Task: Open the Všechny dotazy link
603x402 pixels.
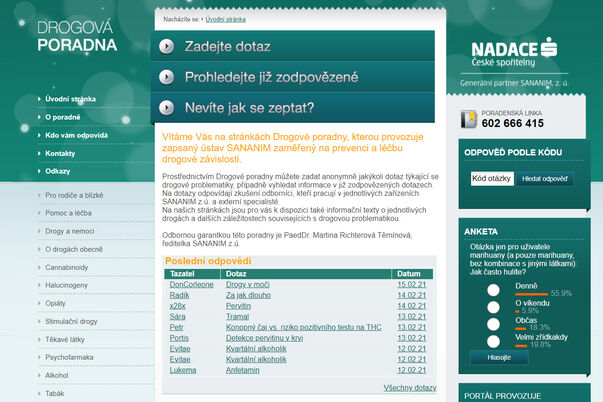Action: 410,387
